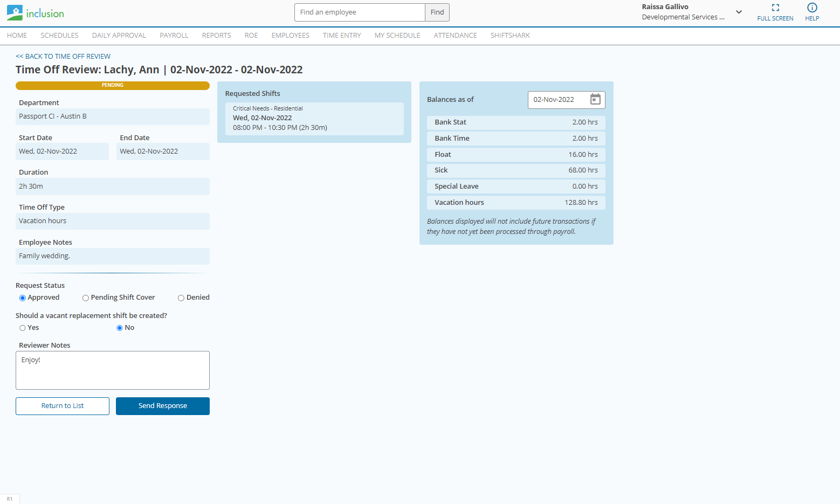The width and height of the screenshot is (840, 504).
Task: Open the Schedules menu
Action: click(59, 36)
